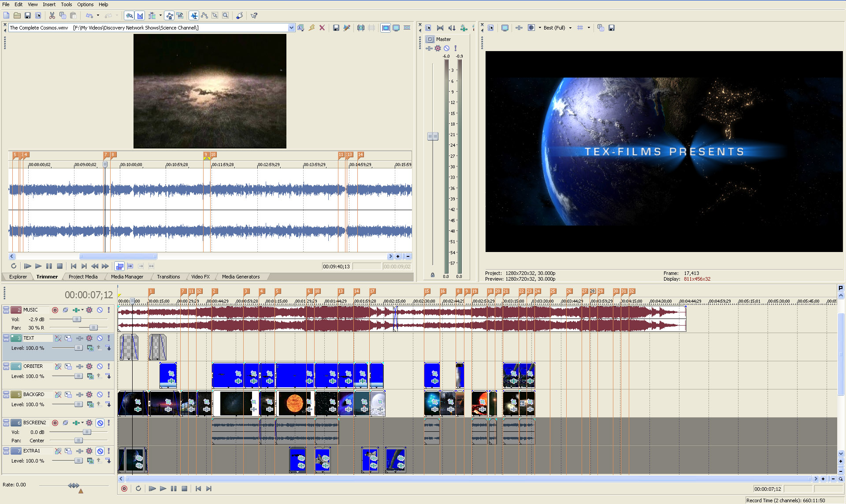Remove current media from Trimmer with red X
The image size is (846, 504).
[x=322, y=28]
